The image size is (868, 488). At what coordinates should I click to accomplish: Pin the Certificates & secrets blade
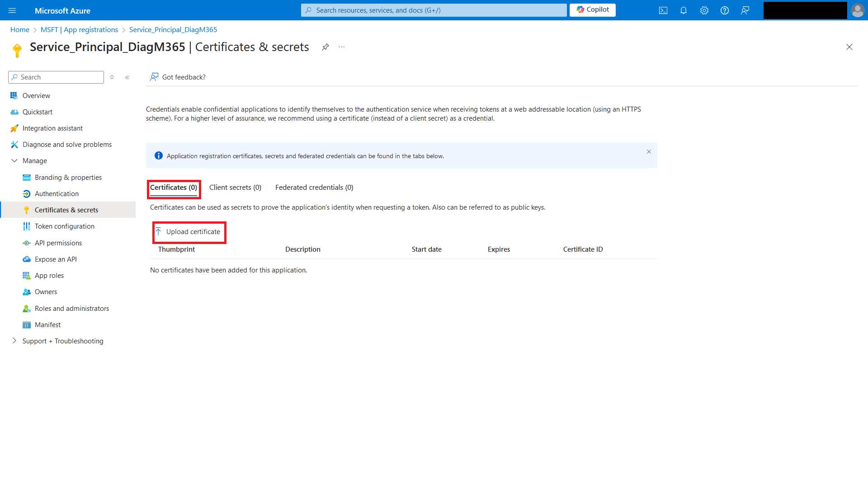325,47
